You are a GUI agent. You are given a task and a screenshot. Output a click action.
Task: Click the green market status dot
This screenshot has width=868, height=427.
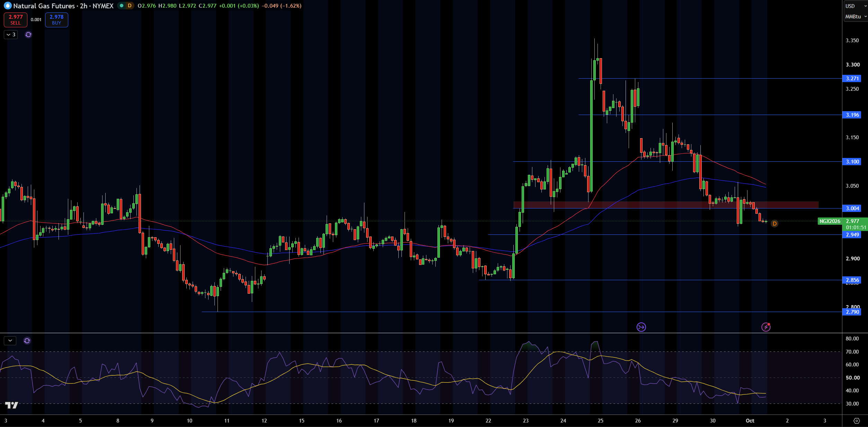point(121,6)
